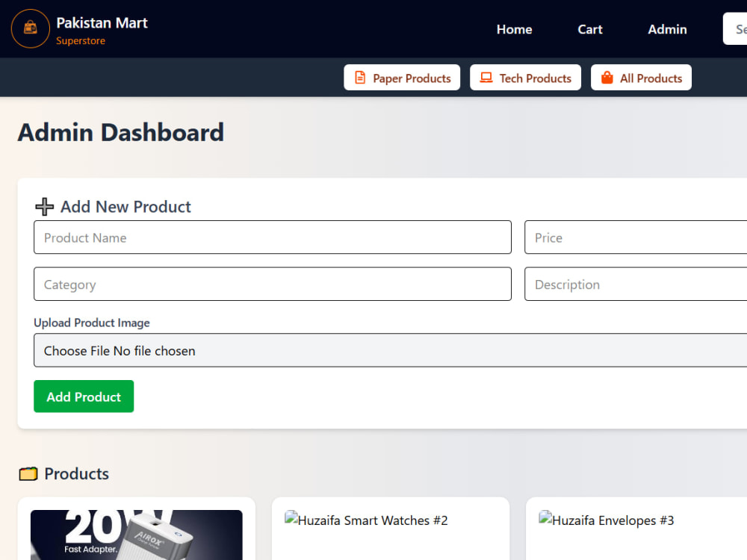
Task: Focus the Description input field
Action: coord(636,284)
